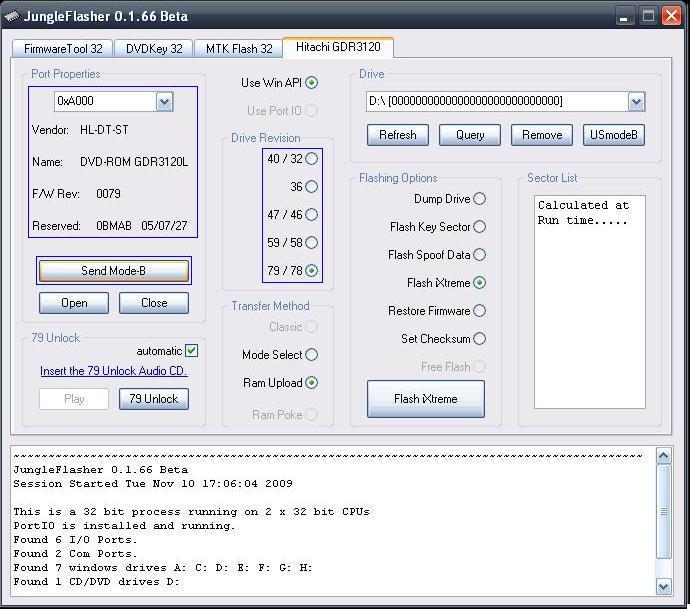This screenshot has width=690, height=609.
Task: Click the 79 Unlock button
Action: click(154, 399)
